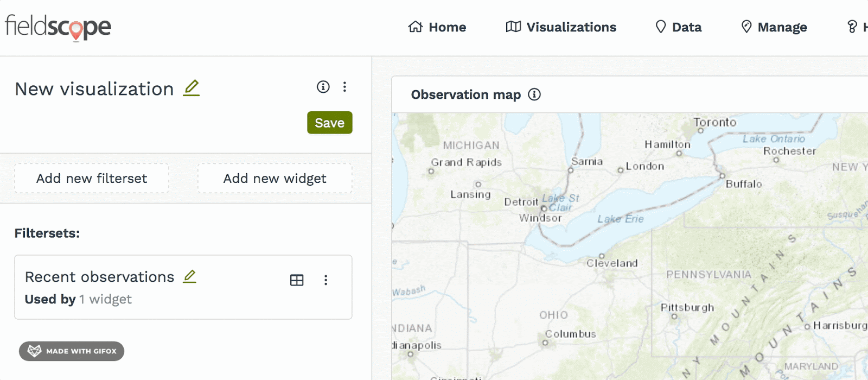Viewport: 868px width, 380px height.
Task: Open table view icon for Recent observations
Action: click(x=297, y=280)
